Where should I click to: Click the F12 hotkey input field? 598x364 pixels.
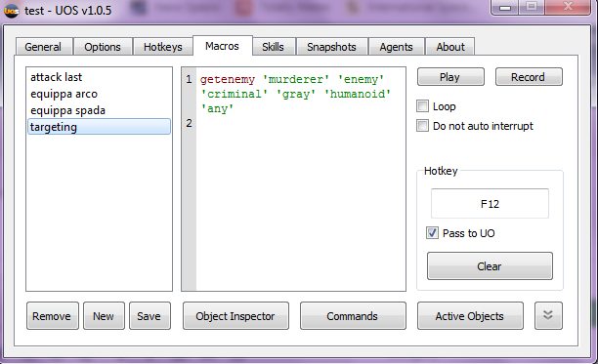[490, 204]
